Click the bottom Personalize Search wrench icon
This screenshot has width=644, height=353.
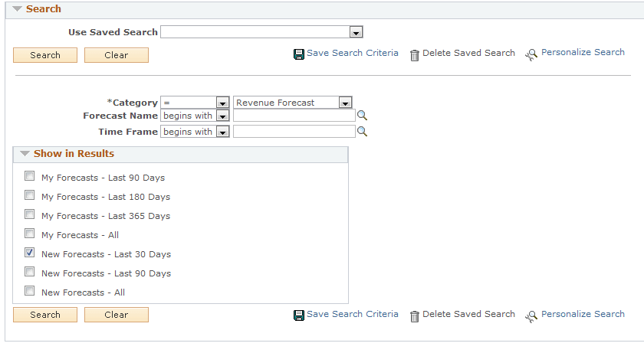[x=531, y=316]
